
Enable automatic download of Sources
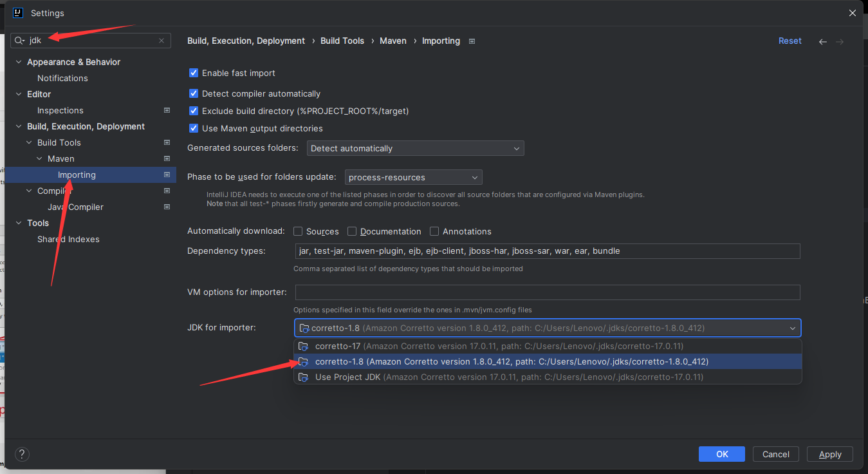298,231
